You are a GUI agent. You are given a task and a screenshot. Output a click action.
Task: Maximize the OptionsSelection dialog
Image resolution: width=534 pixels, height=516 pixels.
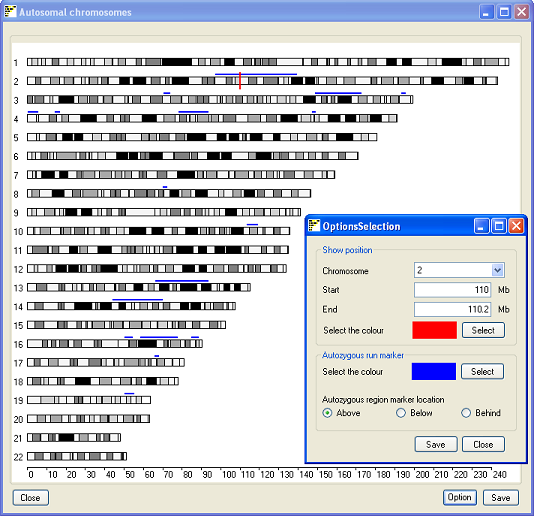tap(499, 226)
